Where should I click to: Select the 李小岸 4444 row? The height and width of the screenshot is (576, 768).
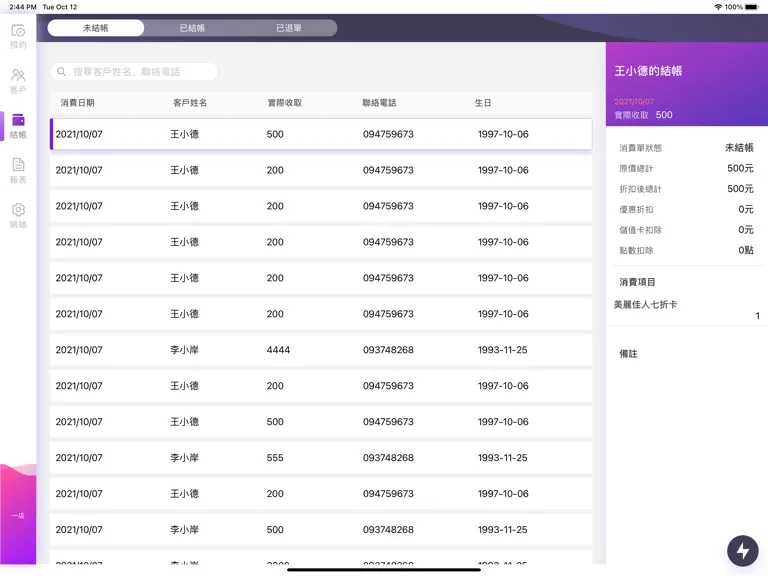(321, 350)
